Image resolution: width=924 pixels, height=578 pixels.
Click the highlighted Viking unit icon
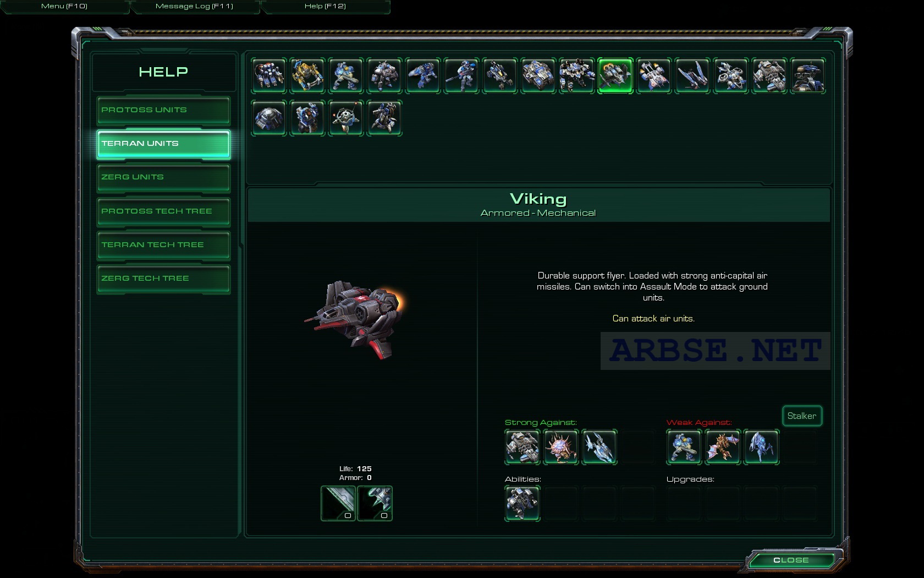(x=615, y=75)
